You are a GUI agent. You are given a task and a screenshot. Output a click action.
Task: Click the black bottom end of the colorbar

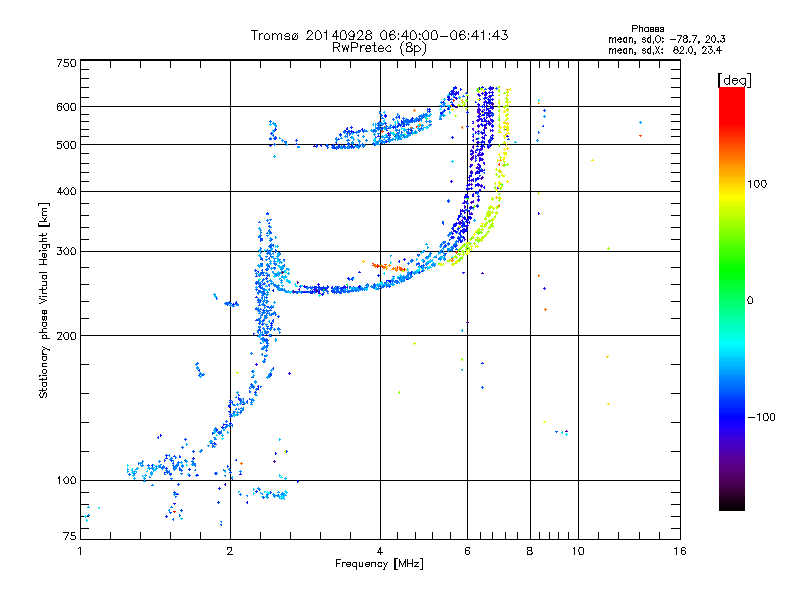coord(732,504)
